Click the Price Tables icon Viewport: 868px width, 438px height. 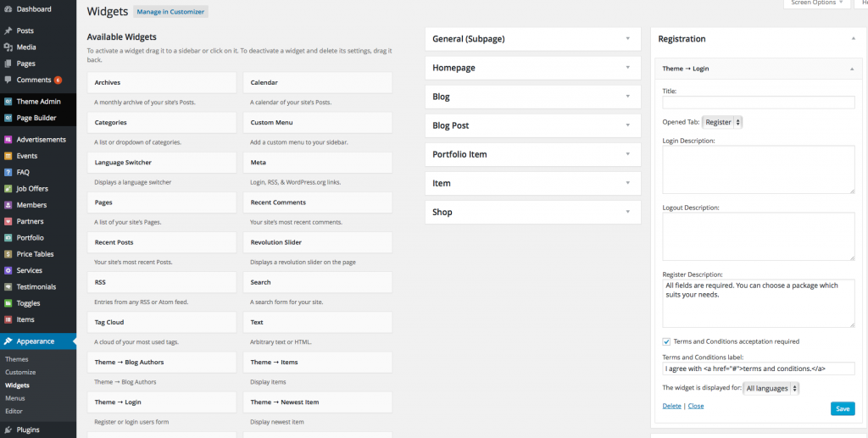coord(8,254)
